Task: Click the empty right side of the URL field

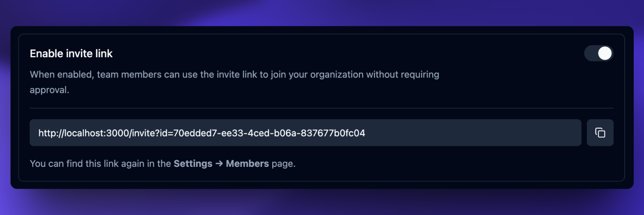Action: pyautogui.click(x=494, y=133)
